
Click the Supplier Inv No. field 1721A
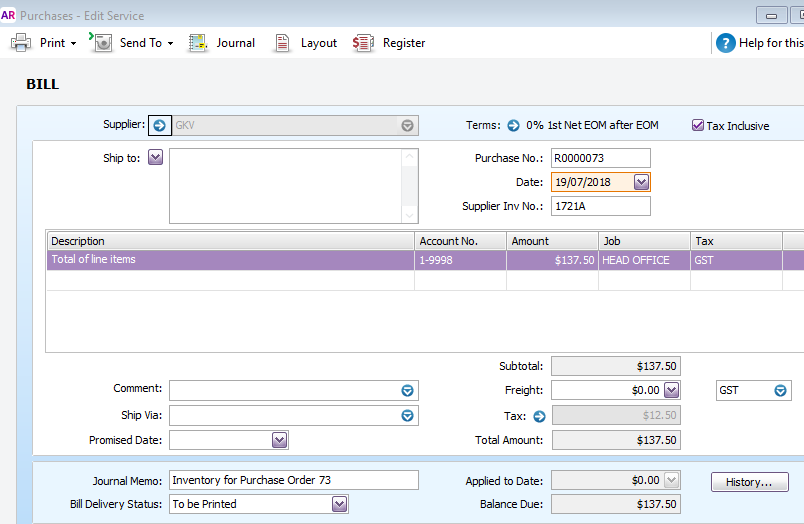click(600, 206)
